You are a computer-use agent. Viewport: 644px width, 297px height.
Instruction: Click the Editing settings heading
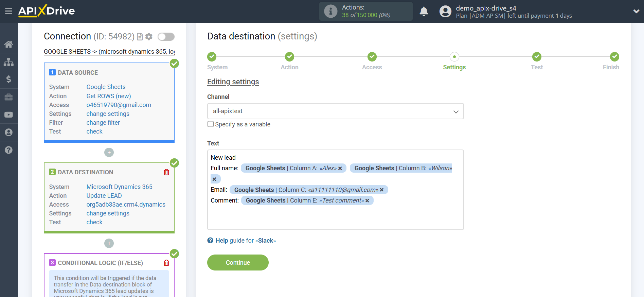(233, 82)
